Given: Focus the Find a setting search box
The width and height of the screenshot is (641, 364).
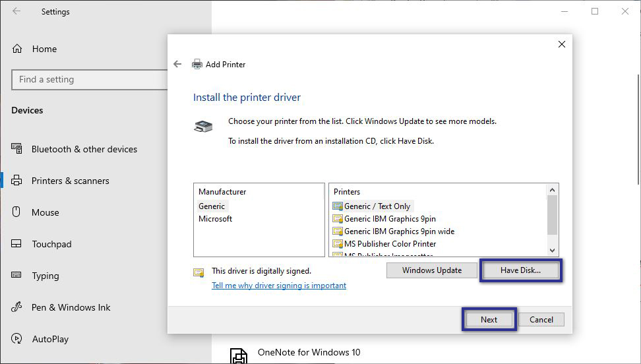Looking at the screenshot, I should point(89,79).
